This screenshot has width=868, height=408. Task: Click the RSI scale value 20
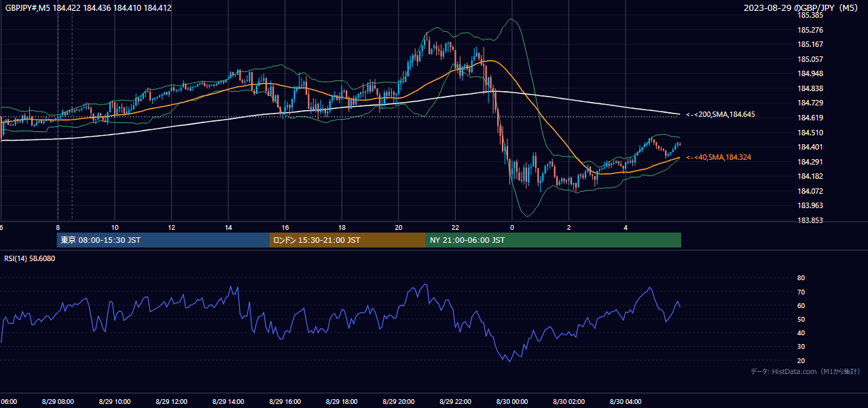pyautogui.click(x=801, y=360)
